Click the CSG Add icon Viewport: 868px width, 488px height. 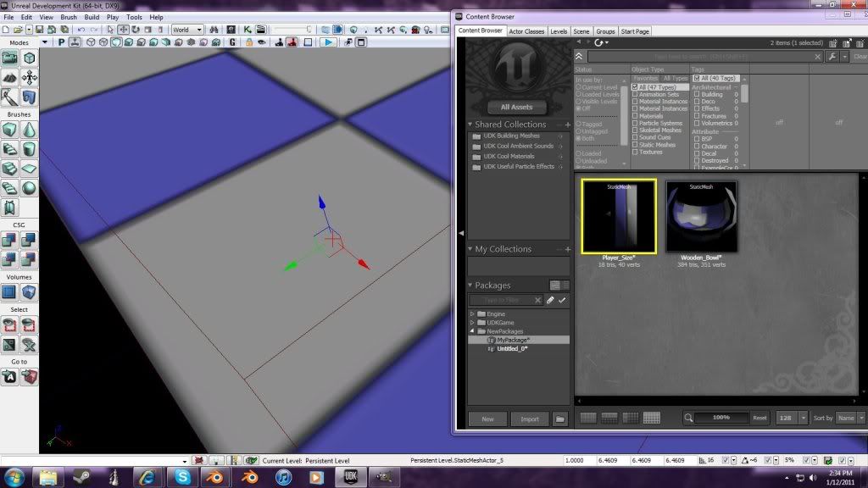(9, 240)
